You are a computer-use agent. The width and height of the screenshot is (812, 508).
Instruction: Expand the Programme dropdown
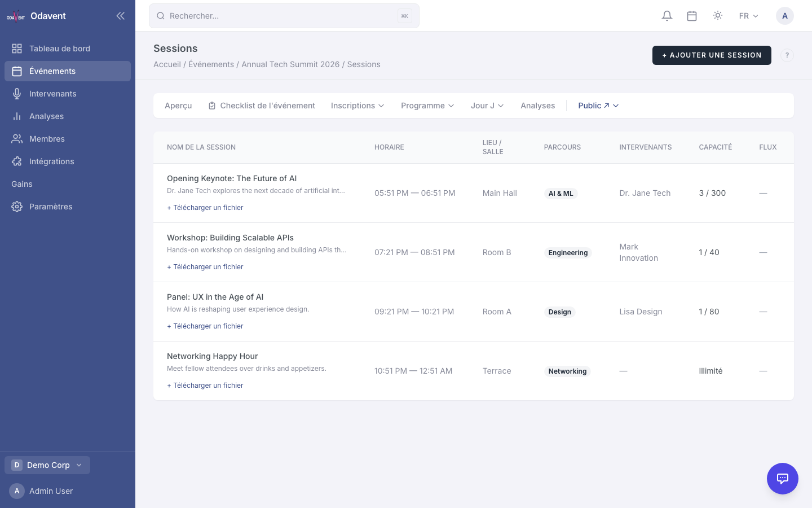[x=427, y=106]
